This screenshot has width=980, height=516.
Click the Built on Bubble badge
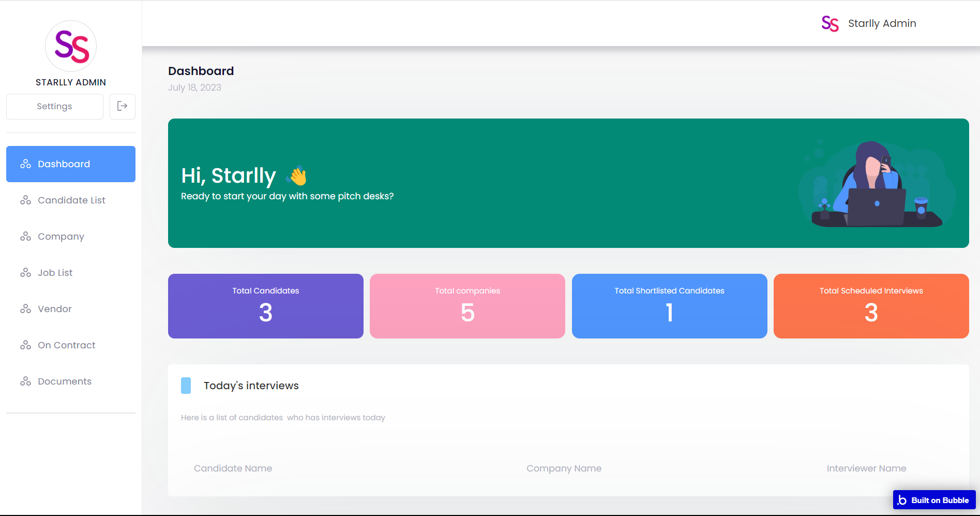934,500
